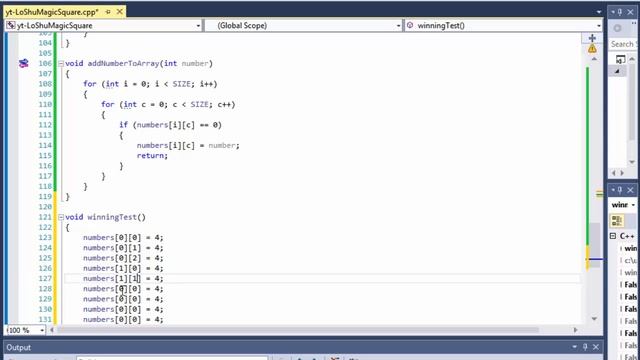Click the yellow icon under winr dropdown
Viewport: 640px width, 360px height.
click(x=617, y=221)
